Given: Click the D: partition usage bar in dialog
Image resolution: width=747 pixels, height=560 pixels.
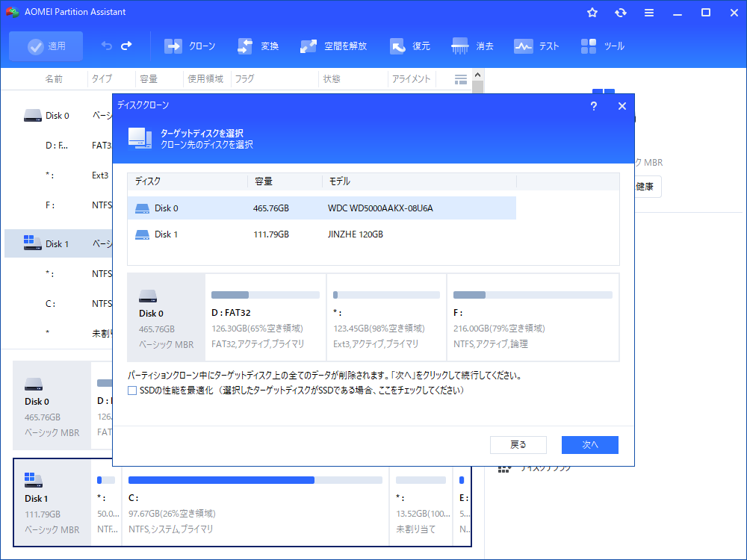Looking at the screenshot, I should (265, 295).
